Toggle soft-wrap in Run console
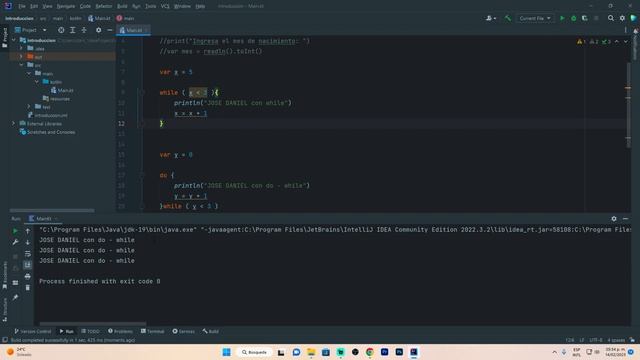Viewport: 640px width, 360px height. (27, 254)
